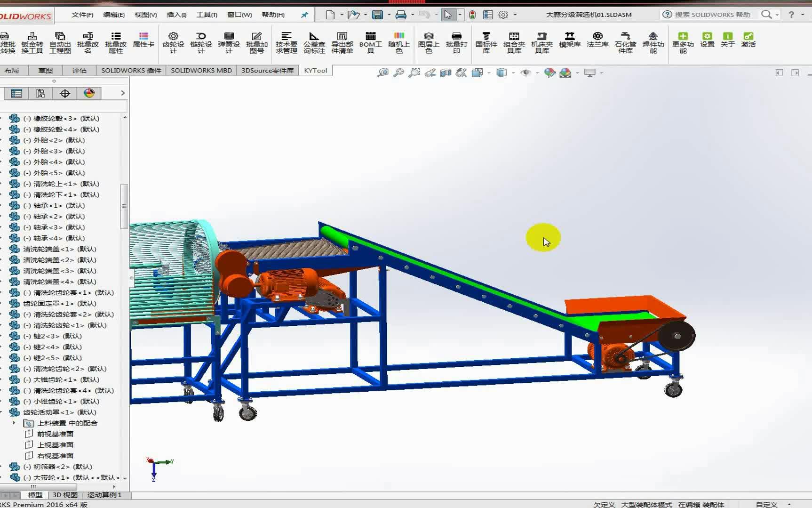Collapse the left-pointing panel toggle at top right
The height and width of the screenshot is (508, 812).
[779, 73]
